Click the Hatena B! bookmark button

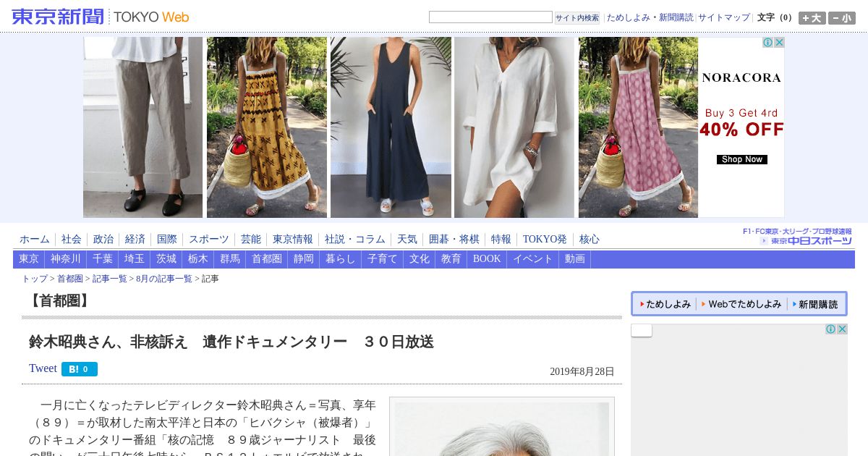pyautogui.click(x=80, y=369)
